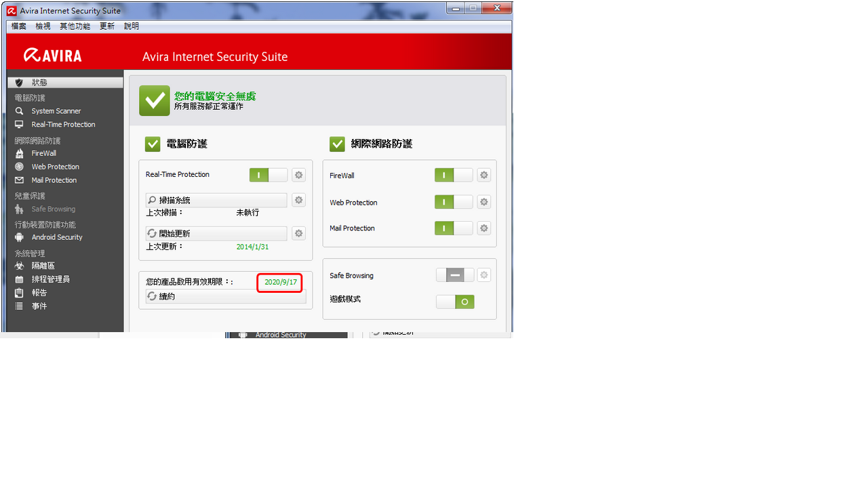Toggle the 遊戲模式 switch

pyautogui.click(x=455, y=302)
